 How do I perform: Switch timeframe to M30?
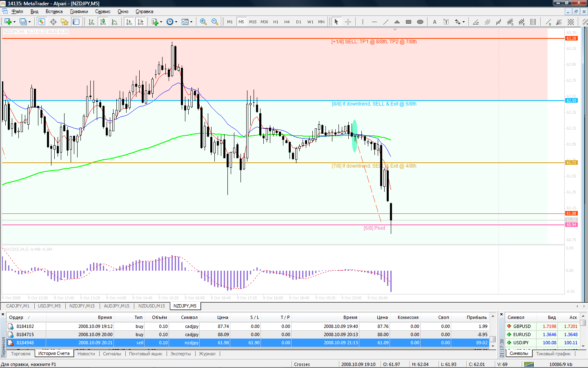click(264, 22)
